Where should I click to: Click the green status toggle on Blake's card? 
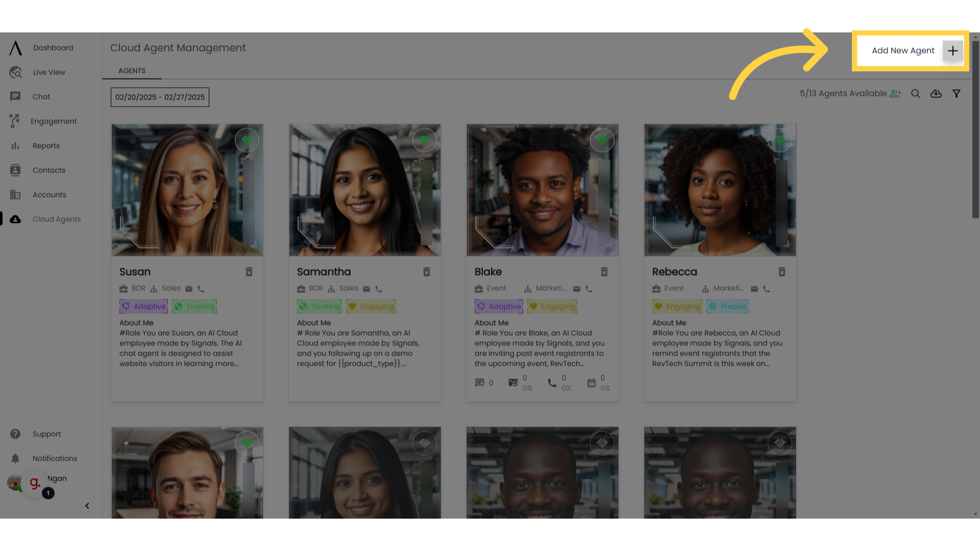pos(602,140)
